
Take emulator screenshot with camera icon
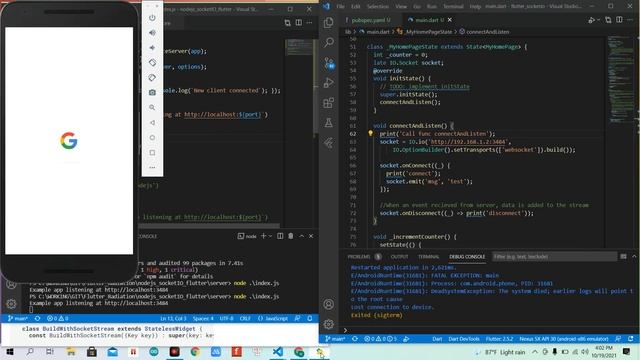click(152, 93)
